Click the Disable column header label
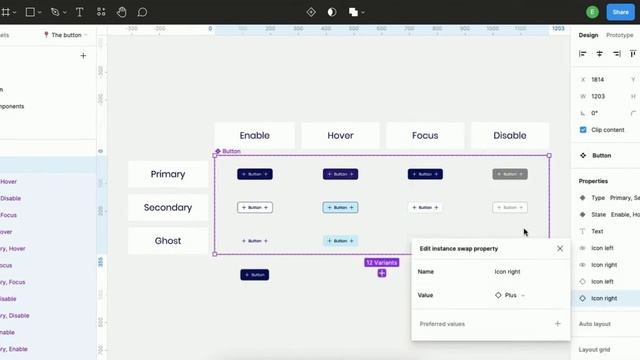Image resolution: width=640 pixels, height=360 pixels. (510, 136)
